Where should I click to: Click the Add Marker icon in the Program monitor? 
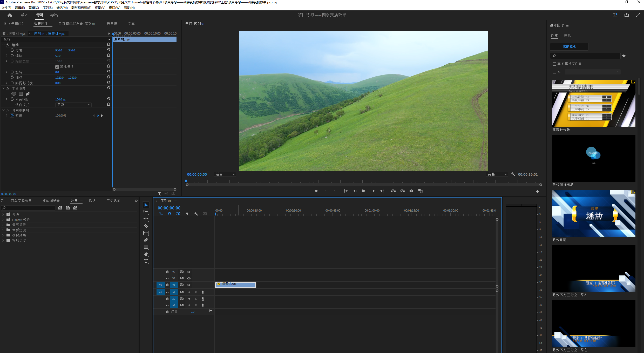click(x=316, y=191)
